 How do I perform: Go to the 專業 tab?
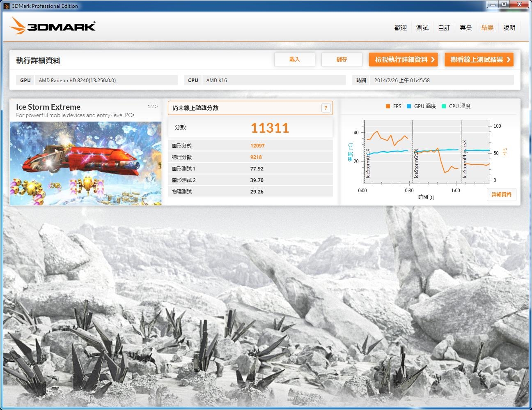466,28
